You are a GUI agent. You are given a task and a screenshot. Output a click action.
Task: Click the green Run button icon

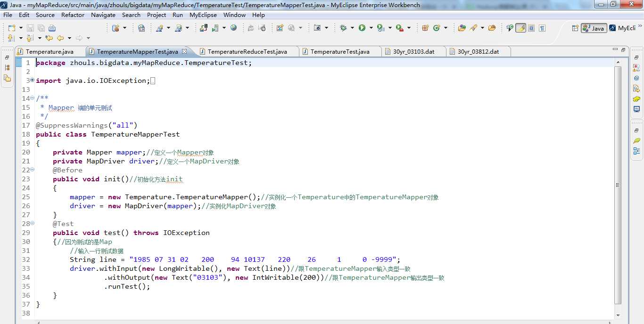tap(362, 28)
